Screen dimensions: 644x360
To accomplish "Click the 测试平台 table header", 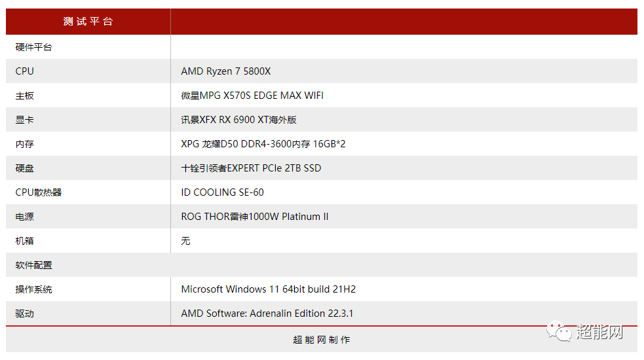I will pyautogui.click(x=88, y=22).
